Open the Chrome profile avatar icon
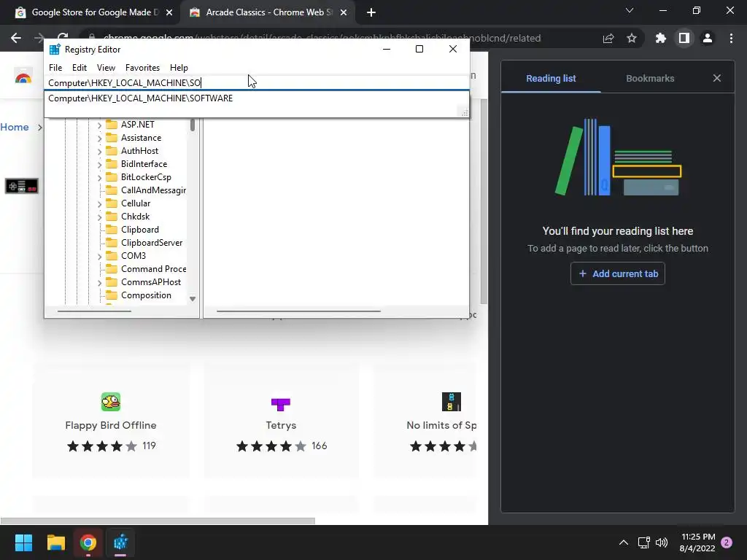Screen dimensions: 747x560 tap(708, 38)
